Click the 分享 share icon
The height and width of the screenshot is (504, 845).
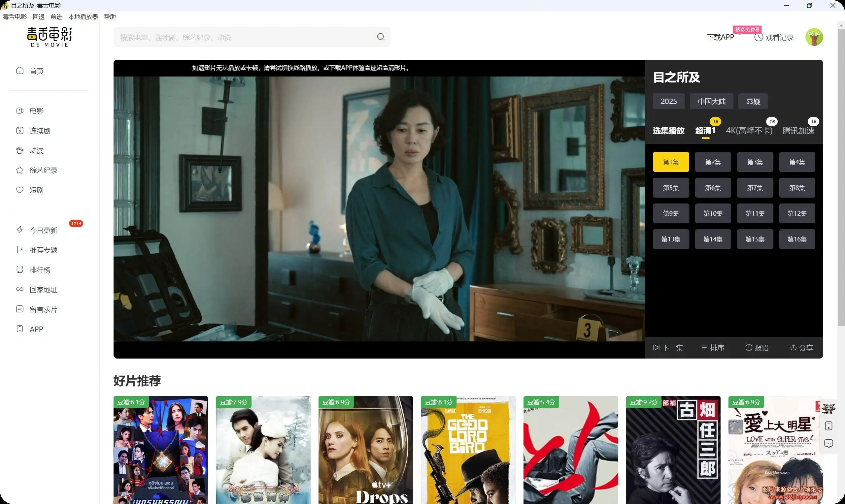tap(793, 347)
